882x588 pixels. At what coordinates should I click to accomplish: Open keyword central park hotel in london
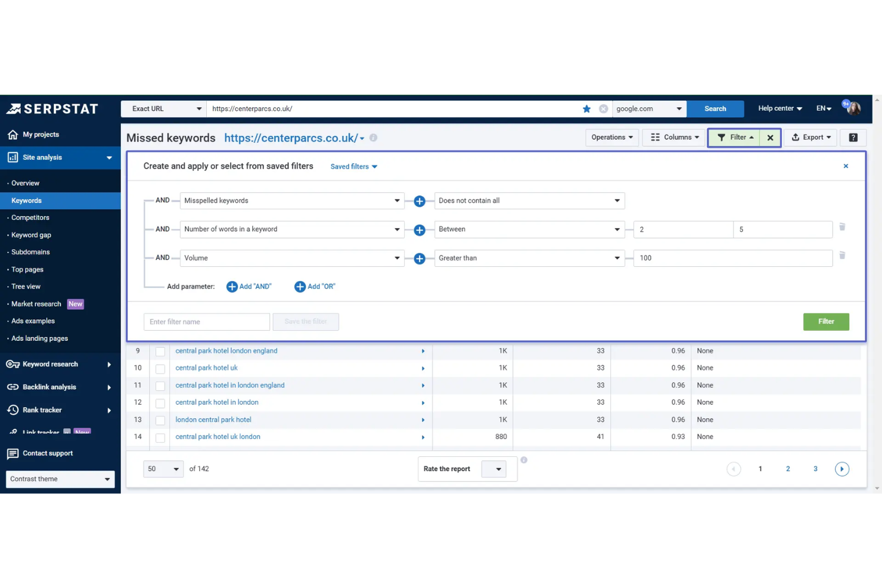(x=216, y=402)
